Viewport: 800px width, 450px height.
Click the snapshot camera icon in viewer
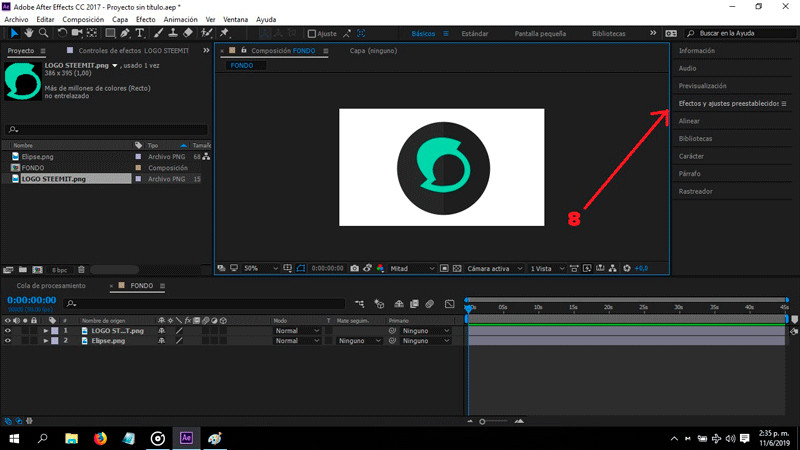click(x=354, y=268)
